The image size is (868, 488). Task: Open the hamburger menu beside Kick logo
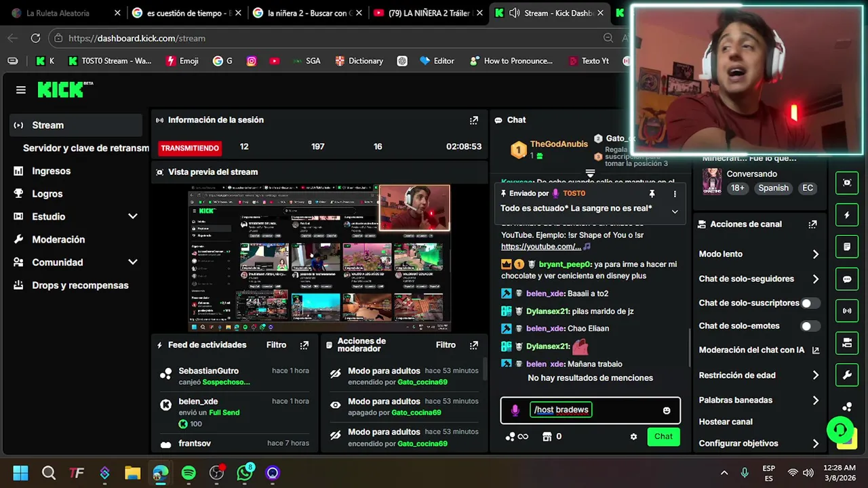pos(21,90)
